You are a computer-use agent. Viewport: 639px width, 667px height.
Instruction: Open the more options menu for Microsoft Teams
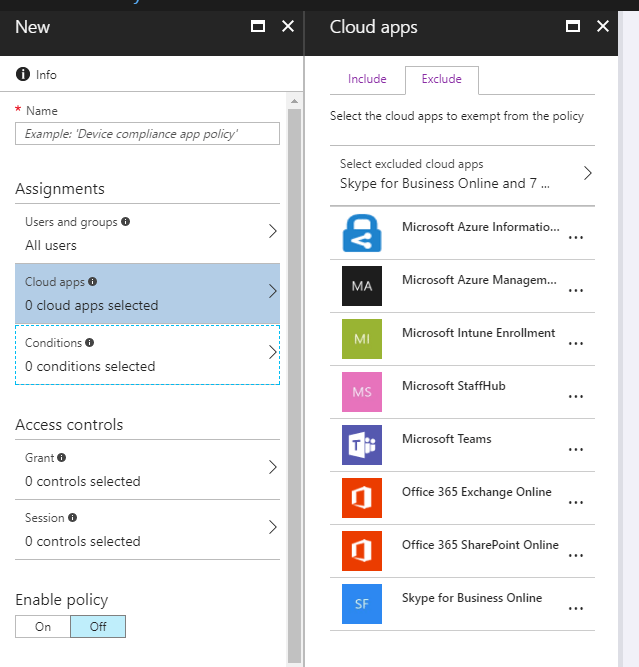coord(576,450)
